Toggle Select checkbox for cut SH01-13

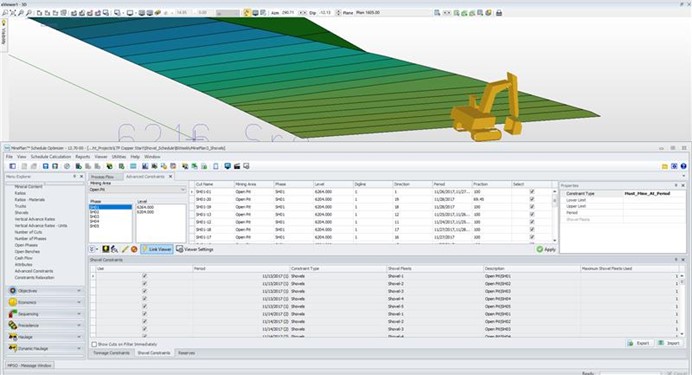532,214
